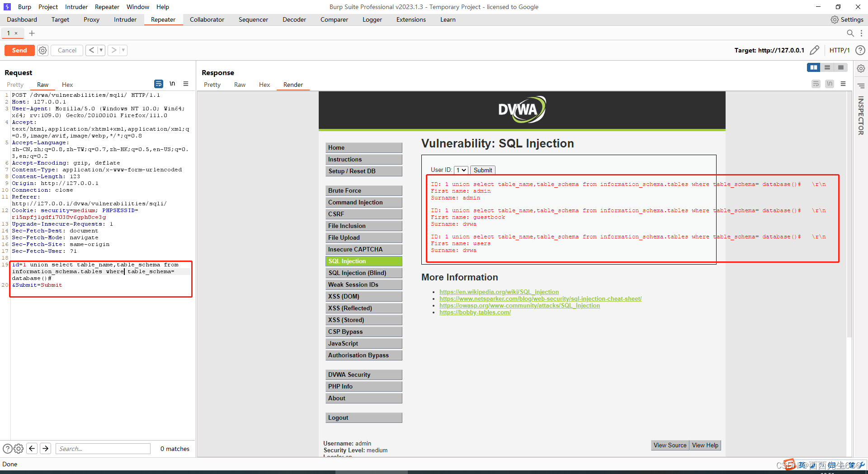Screen dimensions: 868x474
Task: Edit target with the pencil icon
Action: 814,50
